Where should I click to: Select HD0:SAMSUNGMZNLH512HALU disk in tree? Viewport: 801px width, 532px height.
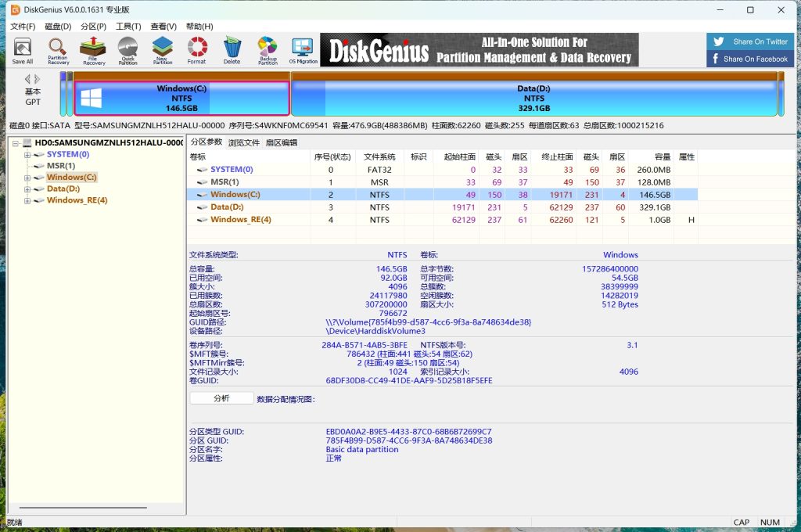(108, 142)
